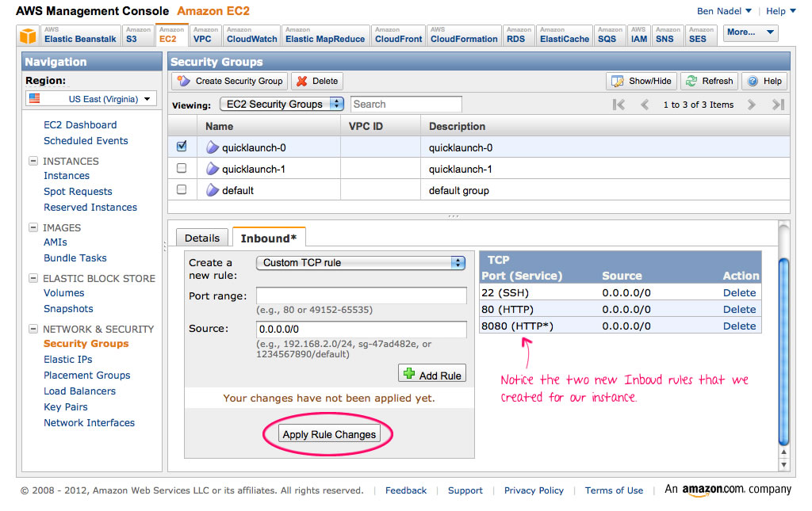Open the Help menu in the header

pos(781,11)
